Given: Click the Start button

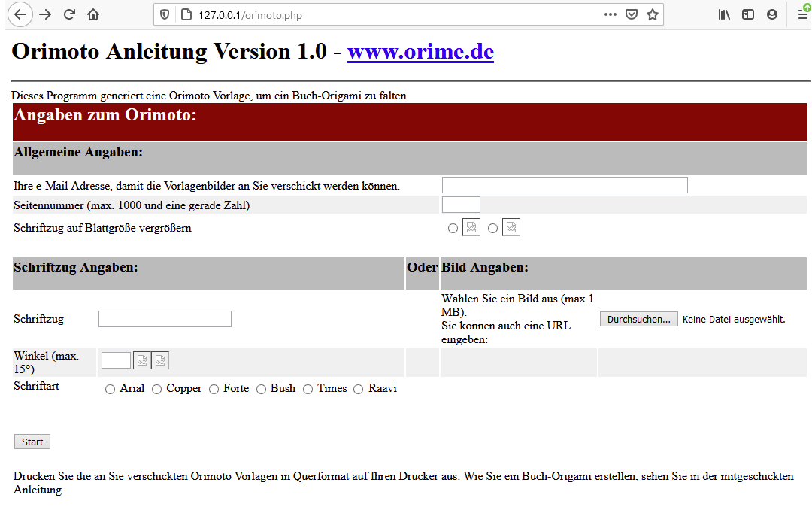Looking at the screenshot, I should tap(32, 442).
